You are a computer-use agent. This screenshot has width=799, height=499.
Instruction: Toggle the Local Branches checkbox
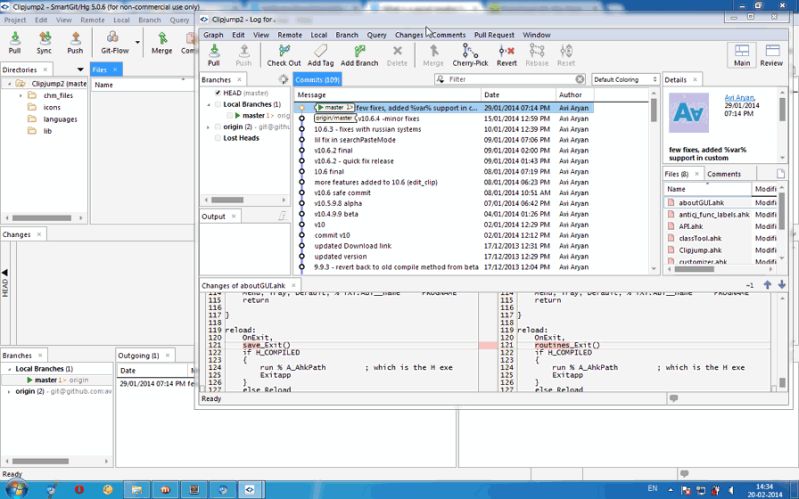(218, 104)
